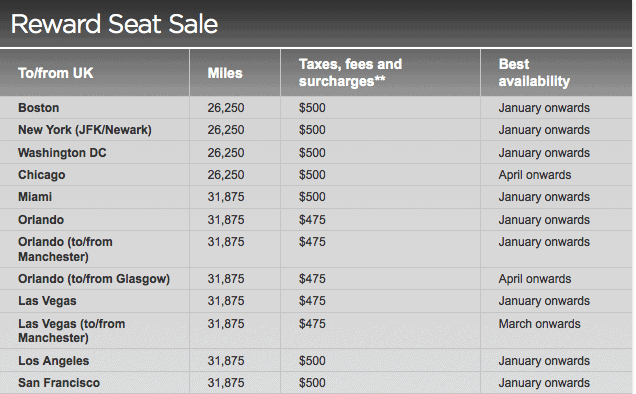Select the Washington DC destination
The image size is (636, 394).
[62, 153]
